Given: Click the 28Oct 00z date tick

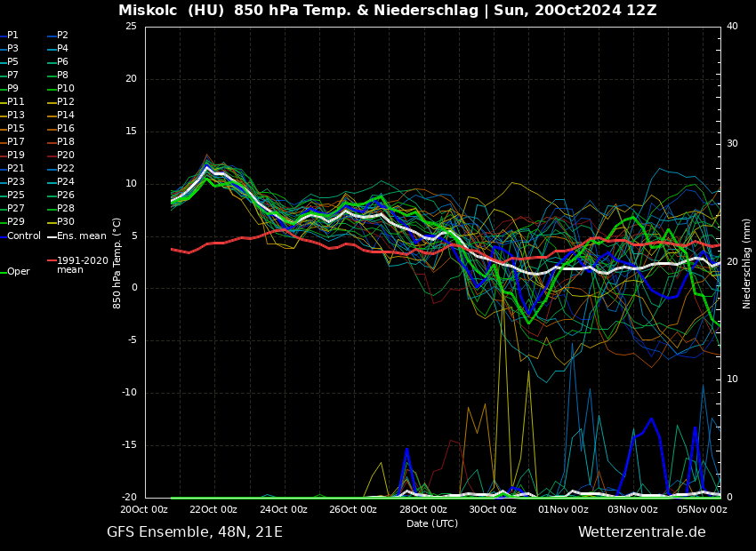Looking at the screenshot, I should pyautogui.click(x=422, y=510).
